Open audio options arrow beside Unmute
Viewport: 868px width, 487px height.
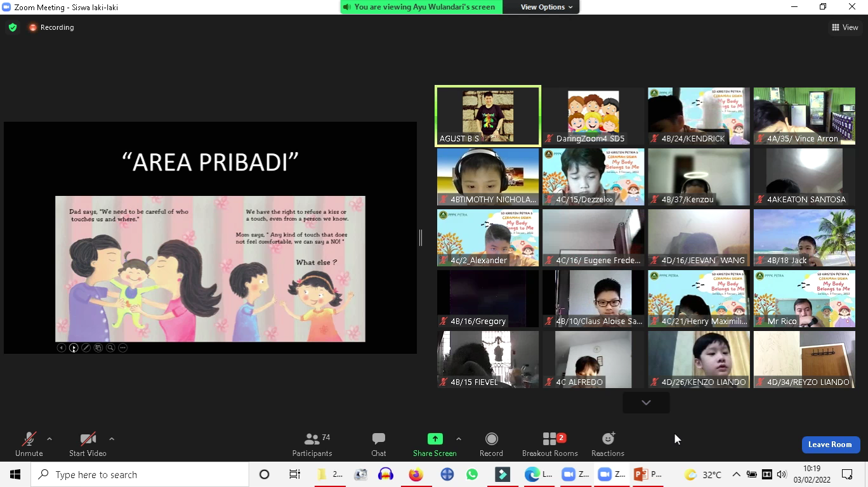coord(49,439)
